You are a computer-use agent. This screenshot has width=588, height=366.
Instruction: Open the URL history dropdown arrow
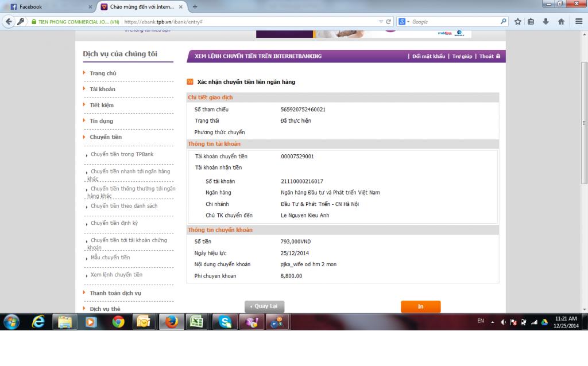[381, 22]
